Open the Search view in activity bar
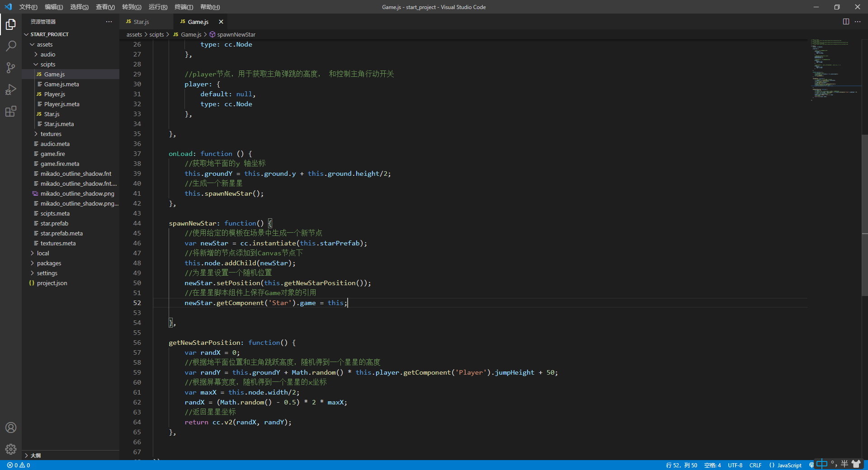Viewport: 868px width, 470px height. (x=11, y=46)
